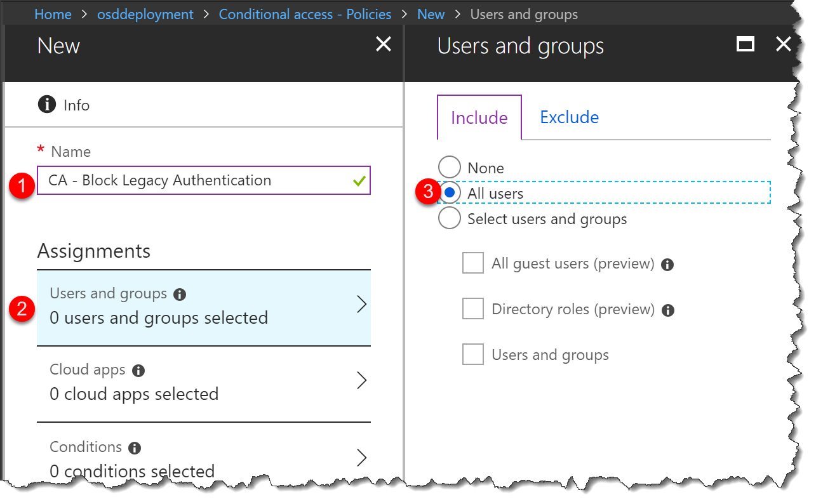Close the New policy blade
816x504 pixels.
(x=383, y=44)
